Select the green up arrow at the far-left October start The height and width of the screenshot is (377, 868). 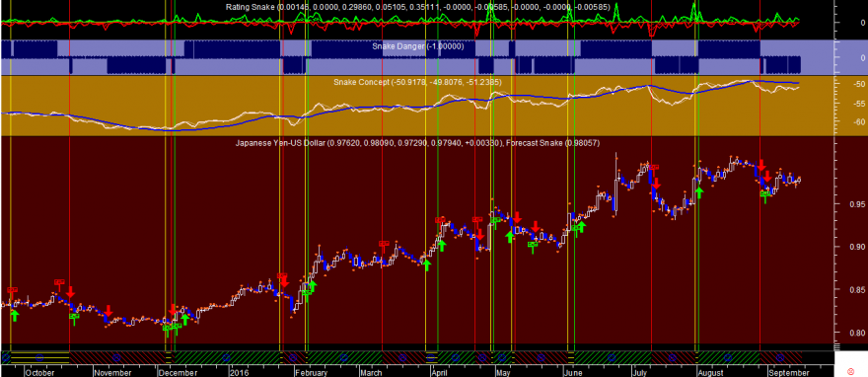click(15, 315)
